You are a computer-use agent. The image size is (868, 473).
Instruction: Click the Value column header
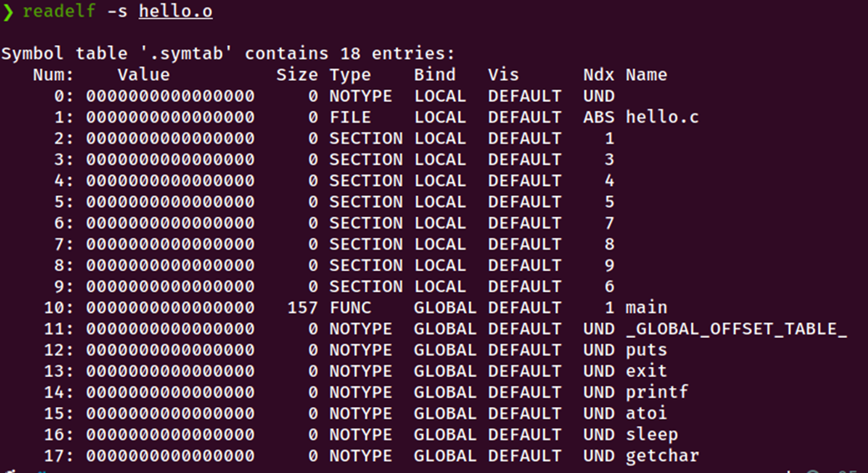click(144, 75)
